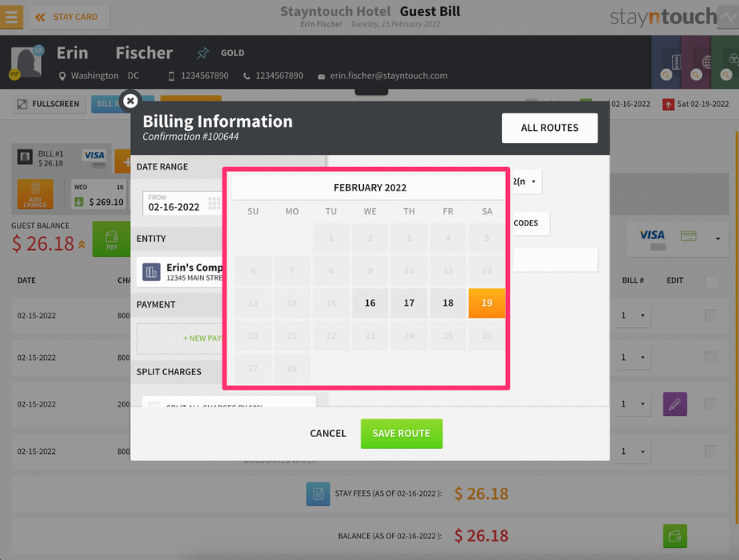Tick checkbox in third charge row
Viewport: 739px width, 560px height.
[x=711, y=404]
